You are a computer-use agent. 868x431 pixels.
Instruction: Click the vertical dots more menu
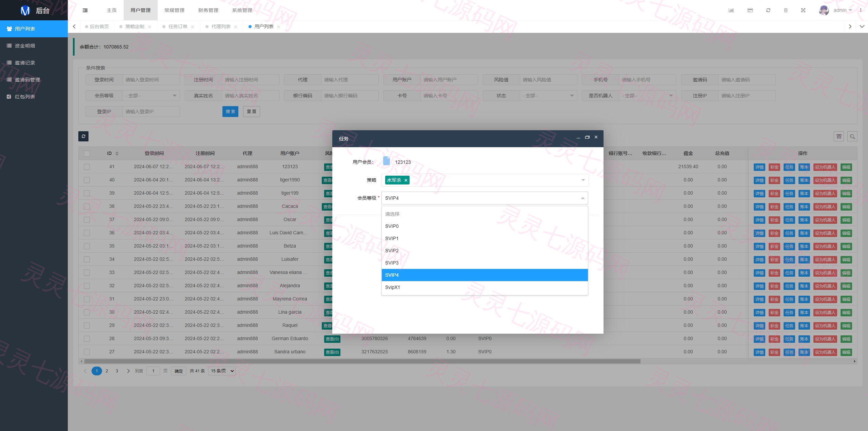861,10
